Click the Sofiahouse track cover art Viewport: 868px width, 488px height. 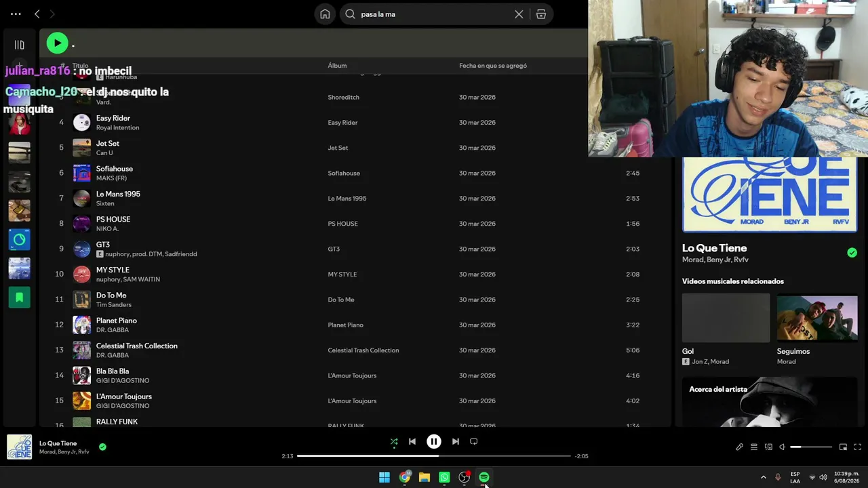[81, 173]
